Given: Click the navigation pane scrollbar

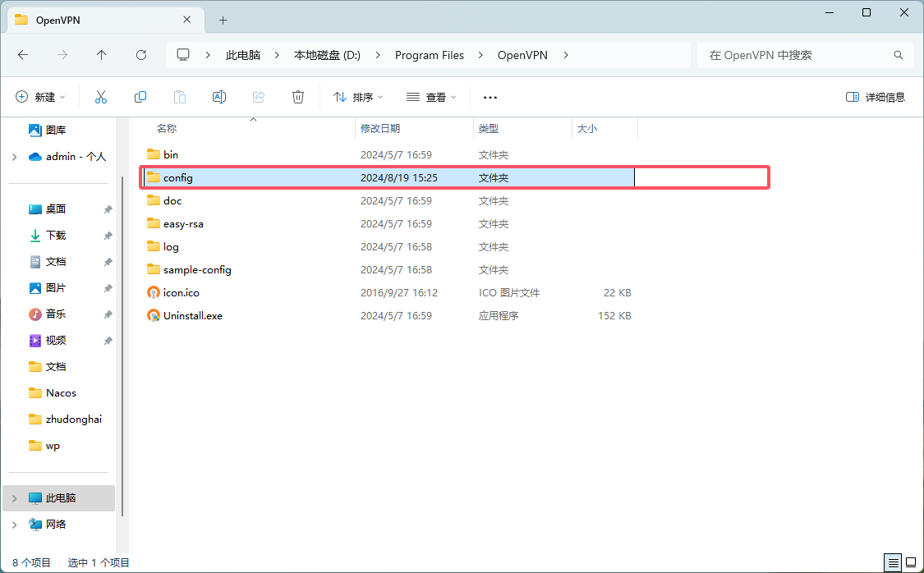Looking at the screenshot, I should coord(122,346).
